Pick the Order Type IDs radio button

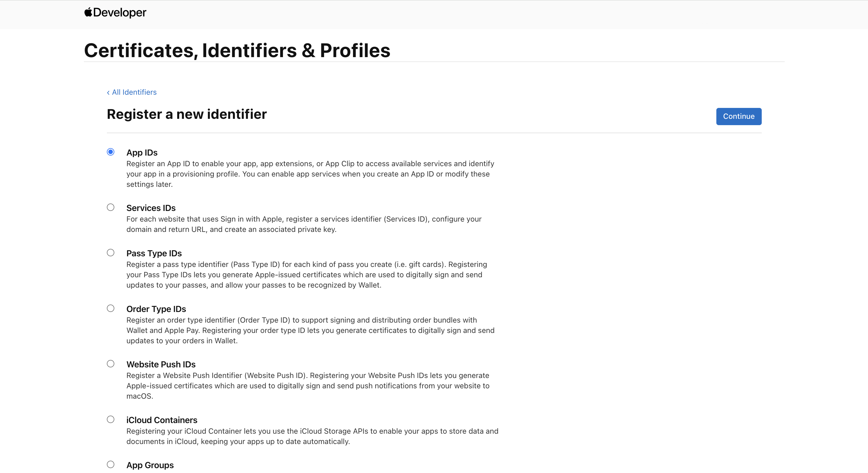(111, 308)
